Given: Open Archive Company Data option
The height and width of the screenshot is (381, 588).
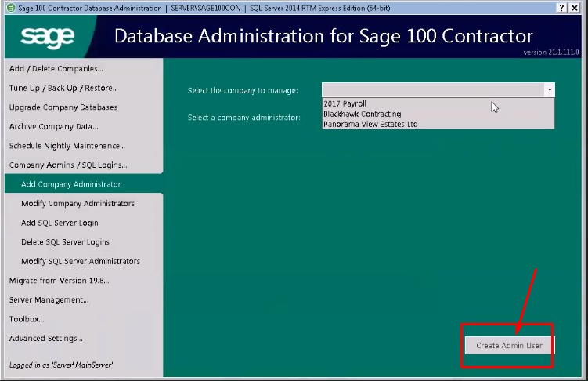Looking at the screenshot, I should [53, 126].
